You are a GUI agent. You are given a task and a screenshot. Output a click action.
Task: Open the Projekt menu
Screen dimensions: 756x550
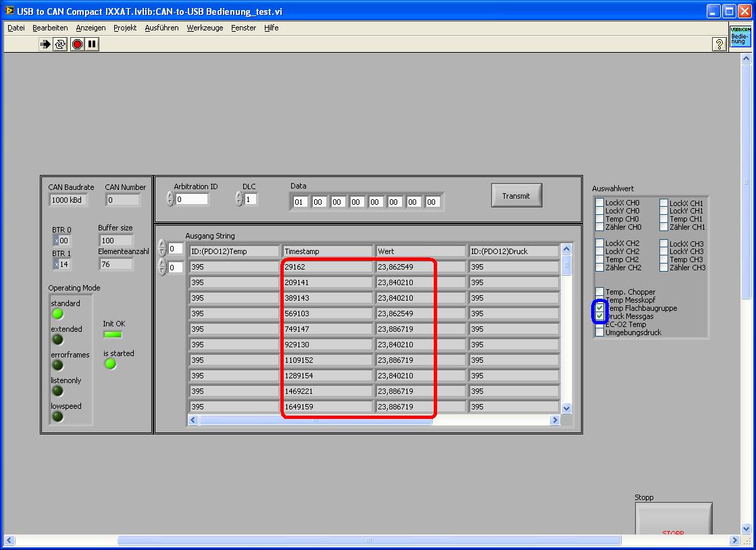tap(125, 28)
